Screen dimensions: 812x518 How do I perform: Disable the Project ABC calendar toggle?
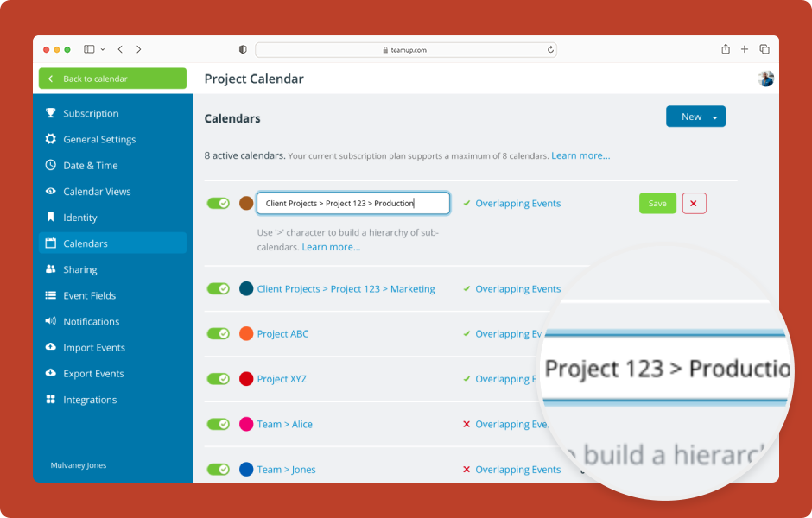(219, 333)
